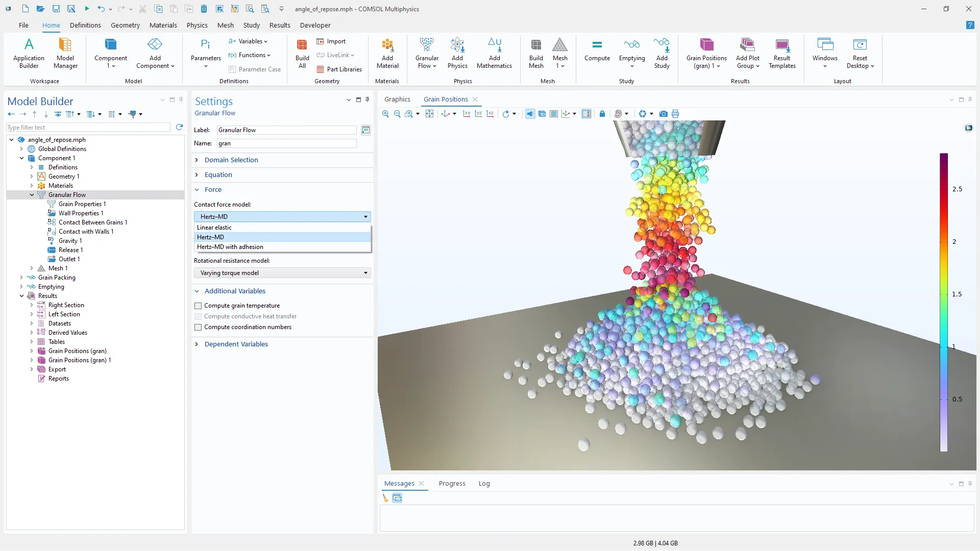Screen dimensions: 980x551
Task: Click the zoom in icon in graphics toolbar
Action: [x=385, y=114]
